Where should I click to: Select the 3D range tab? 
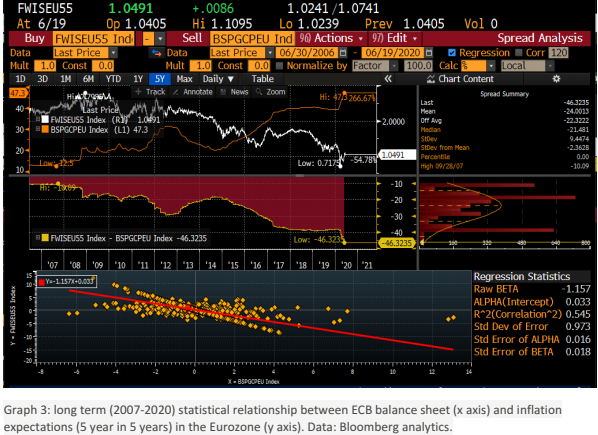click(43, 79)
